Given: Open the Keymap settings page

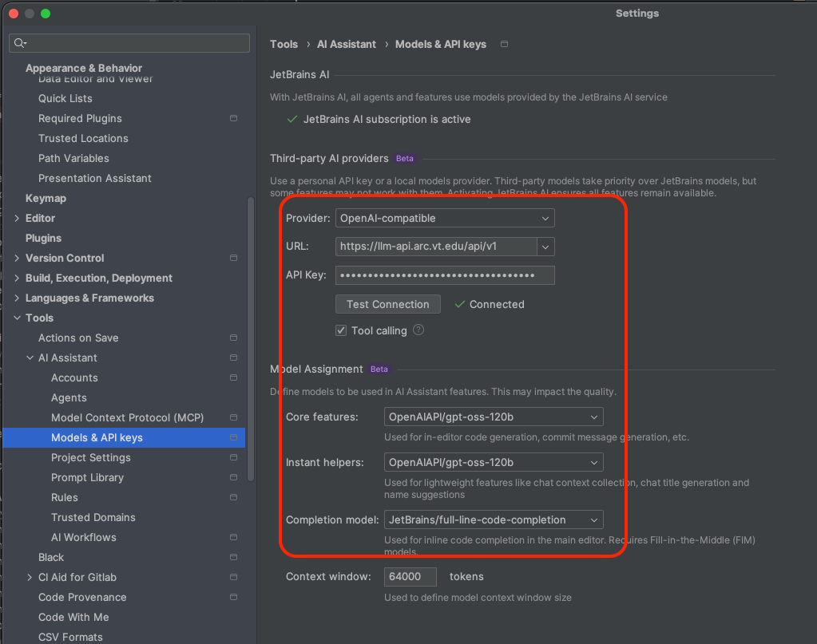Looking at the screenshot, I should point(46,198).
